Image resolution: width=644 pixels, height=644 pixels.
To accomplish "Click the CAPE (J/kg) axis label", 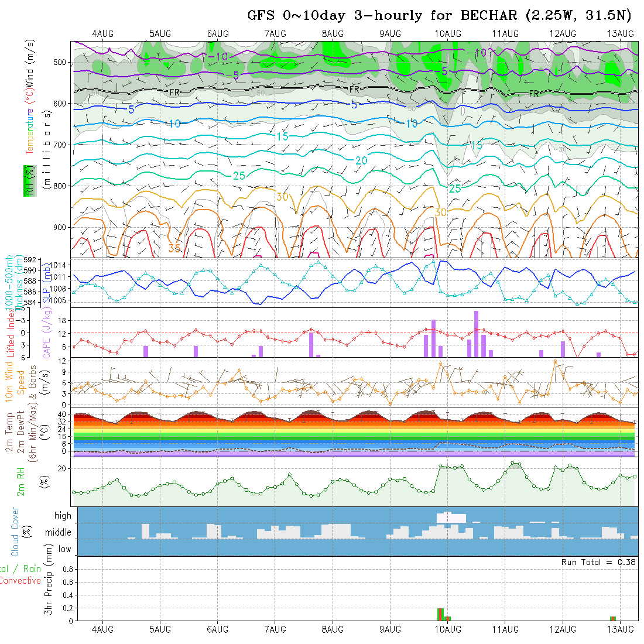I will pyautogui.click(x=47, y=333).
